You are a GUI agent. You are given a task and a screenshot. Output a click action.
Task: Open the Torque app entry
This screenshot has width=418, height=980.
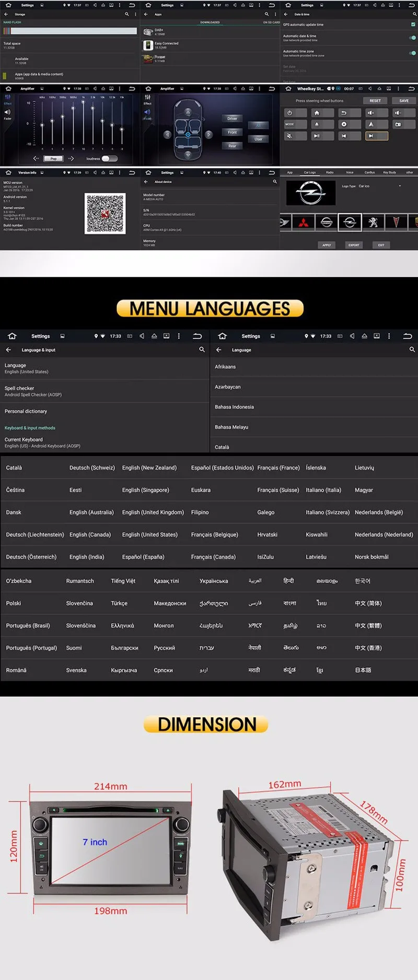tap(211, 59)
